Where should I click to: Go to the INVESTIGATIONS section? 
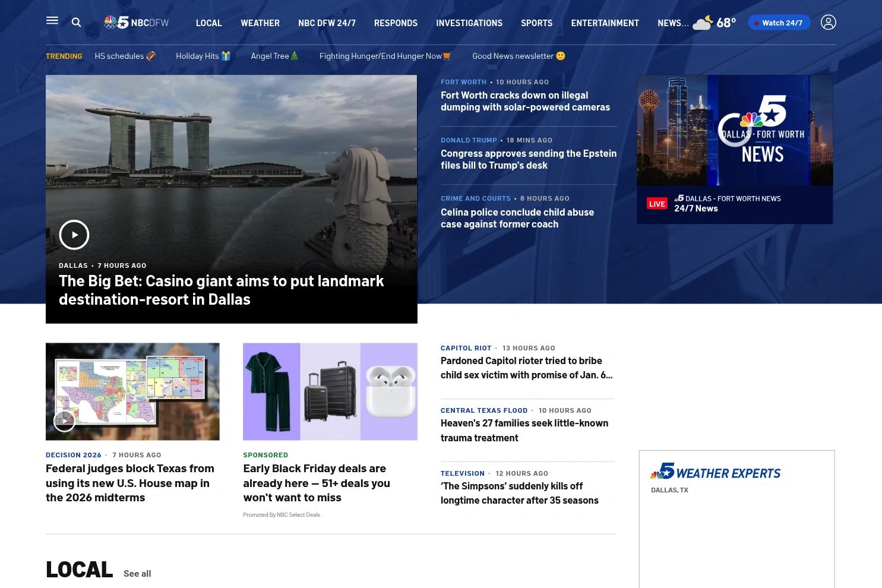pyautogui.click(x=469, y=23)
